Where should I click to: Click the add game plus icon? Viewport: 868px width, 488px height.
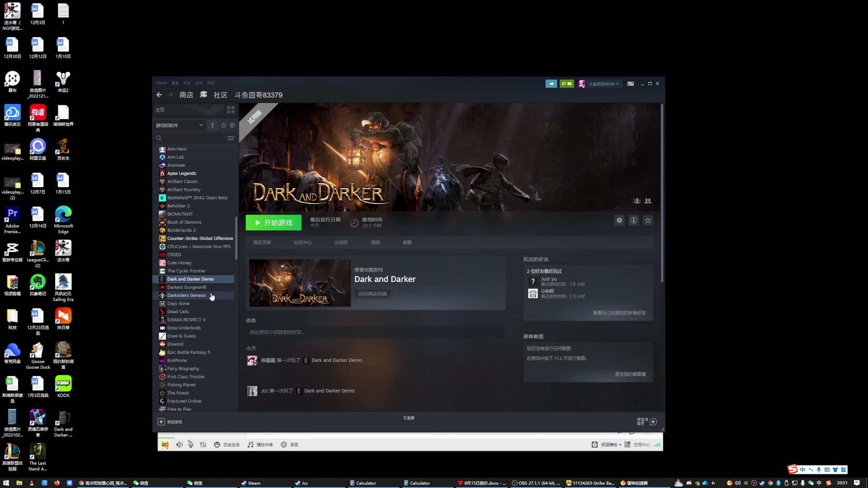pos(161,422)
